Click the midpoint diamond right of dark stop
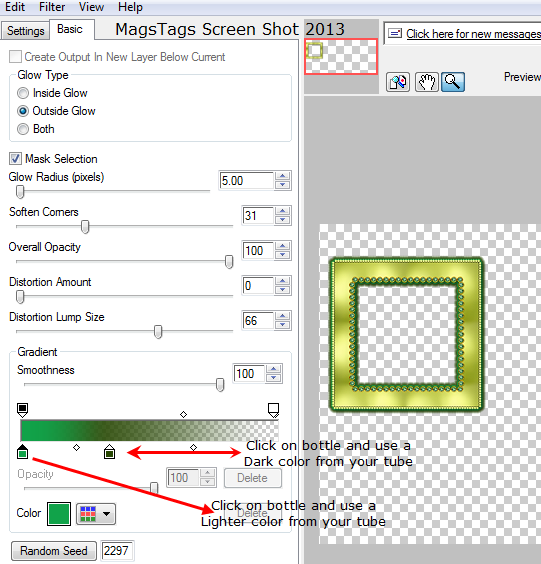The width and height of the screenshot is (541, 564). 194,447
